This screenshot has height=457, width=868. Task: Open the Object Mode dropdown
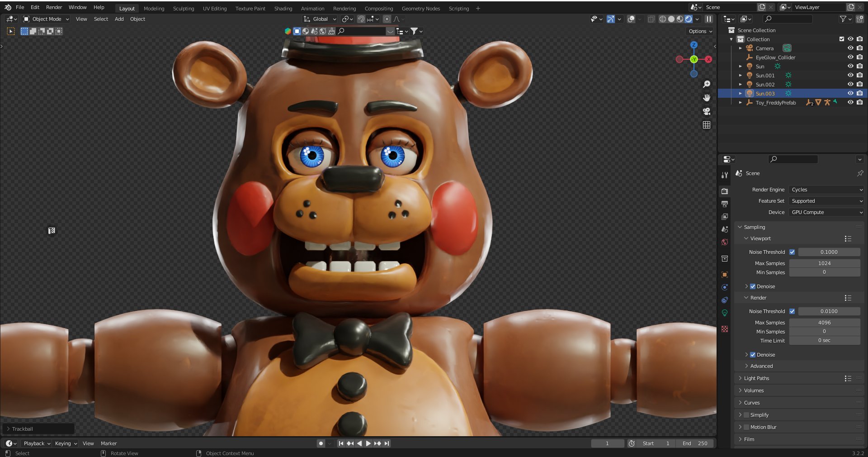(46, 19)
